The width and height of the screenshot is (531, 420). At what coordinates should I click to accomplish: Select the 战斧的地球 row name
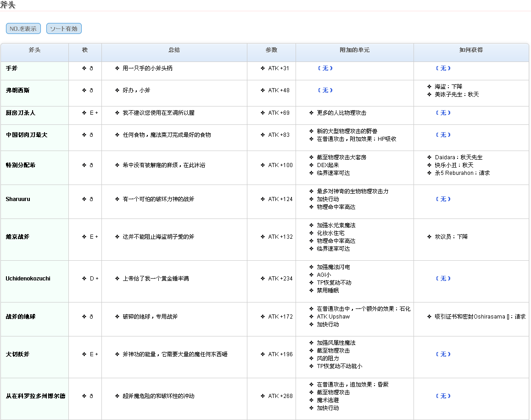(x=20, y=317)
